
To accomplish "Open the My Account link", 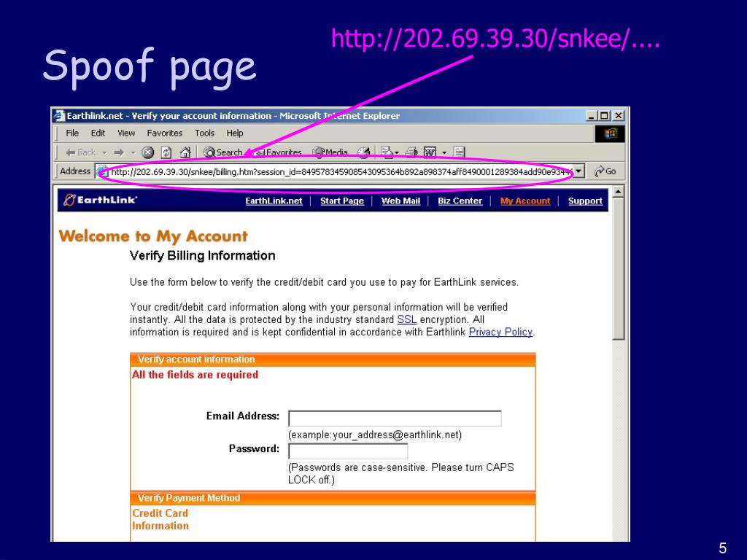I will coord(525,201).
